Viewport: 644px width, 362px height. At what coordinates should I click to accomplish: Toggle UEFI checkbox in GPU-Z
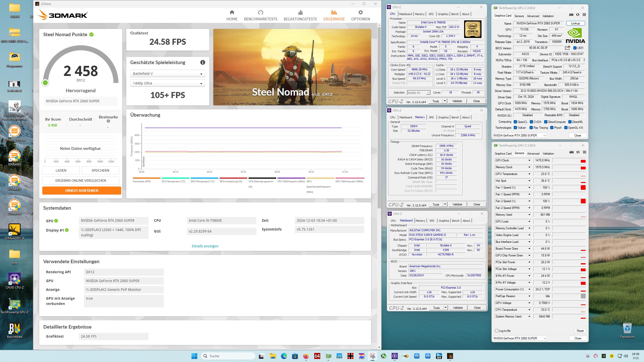coord(575,48)
